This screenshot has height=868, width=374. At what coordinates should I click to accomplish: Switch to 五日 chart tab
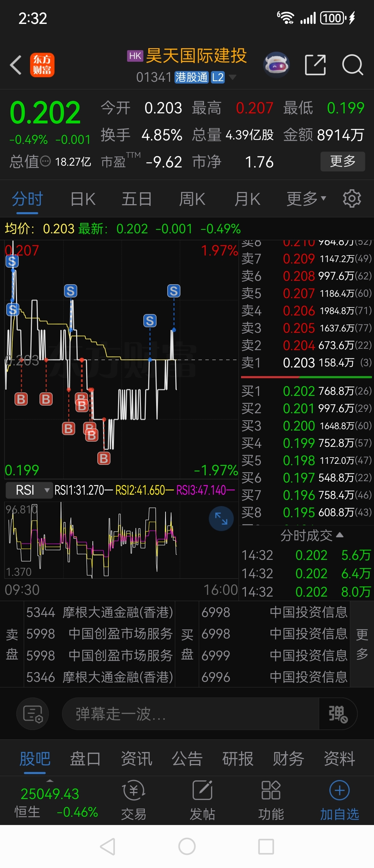point(137,199)
